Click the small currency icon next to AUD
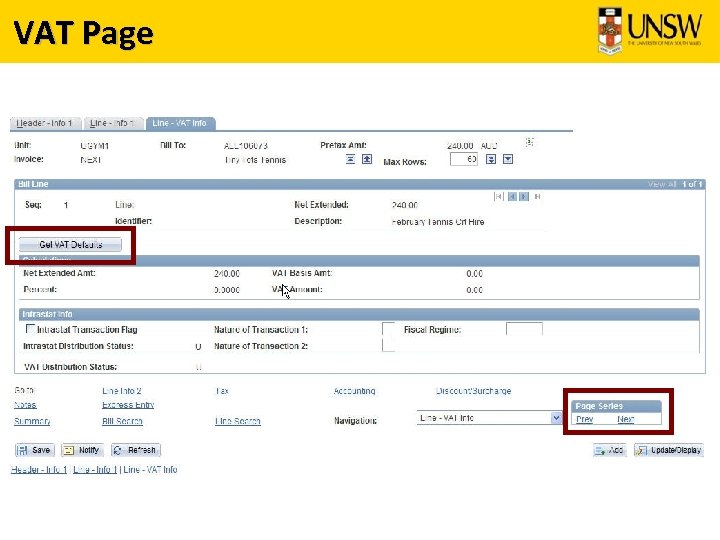 tap(529, 142)
